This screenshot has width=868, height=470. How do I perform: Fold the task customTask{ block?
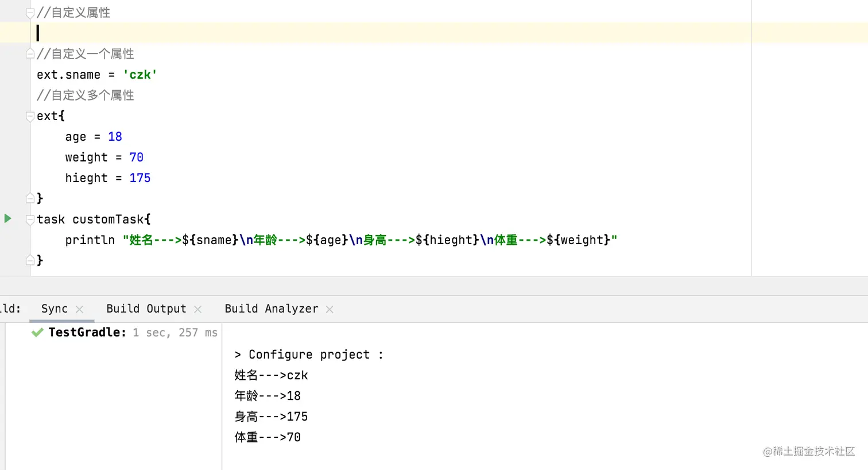30,219
